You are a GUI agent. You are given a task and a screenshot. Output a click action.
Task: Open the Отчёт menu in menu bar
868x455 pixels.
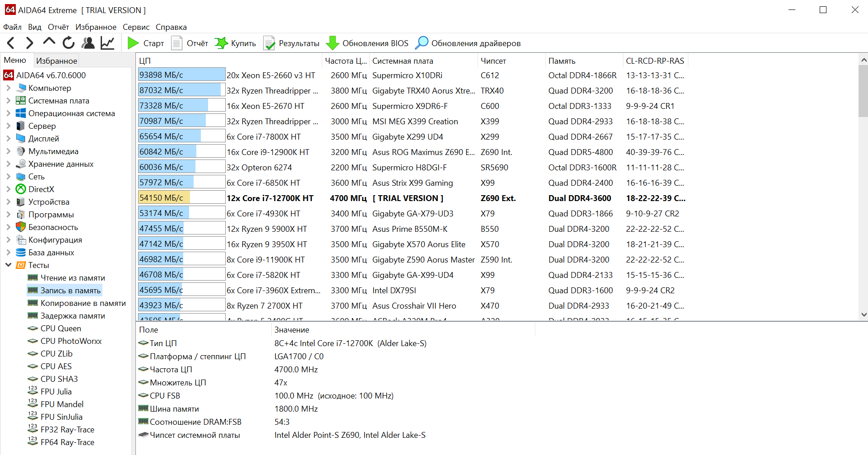point(59,27)
